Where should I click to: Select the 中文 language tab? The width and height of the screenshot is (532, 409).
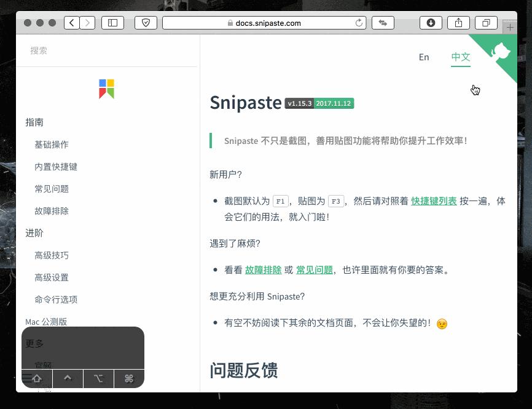click(461, 57)
